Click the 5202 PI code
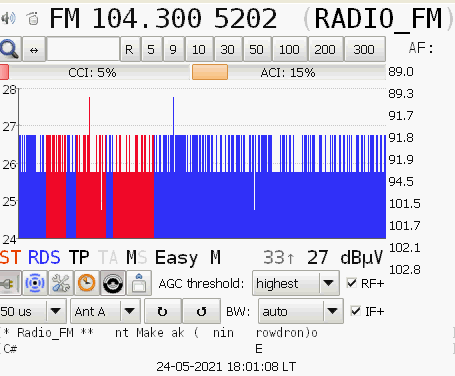Viewport: 455px width, 376px height. pyautogui.click(x=246, y=18)
